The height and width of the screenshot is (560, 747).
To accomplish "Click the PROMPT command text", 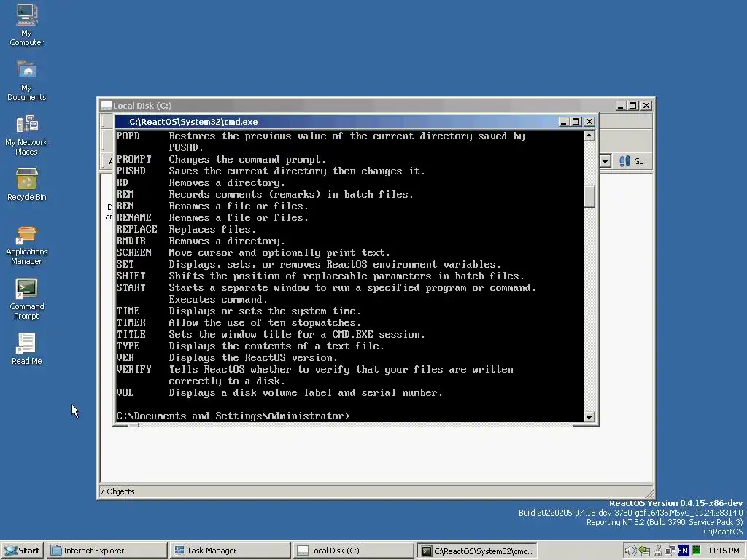I will click(x=134, y=160).
